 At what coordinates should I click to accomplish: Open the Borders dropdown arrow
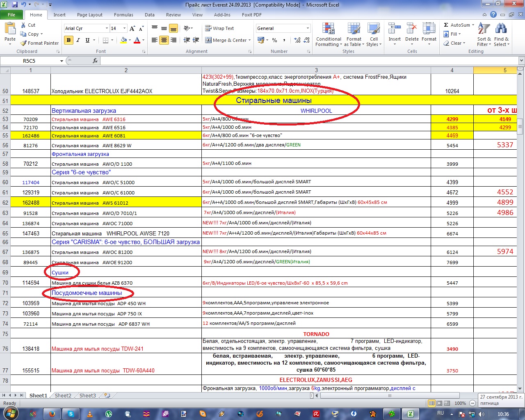tap(112, 40)
